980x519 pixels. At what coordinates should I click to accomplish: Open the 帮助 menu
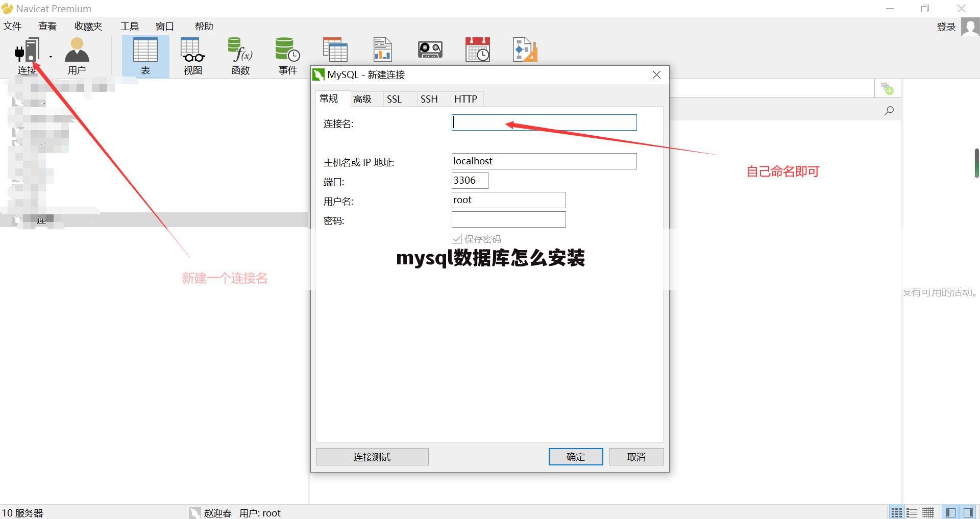[x=204, y=26]
